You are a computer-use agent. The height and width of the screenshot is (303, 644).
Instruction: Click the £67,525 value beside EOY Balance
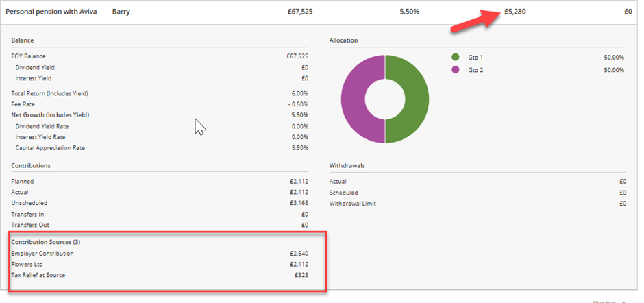pyautogui.click(x=299, y=56)
